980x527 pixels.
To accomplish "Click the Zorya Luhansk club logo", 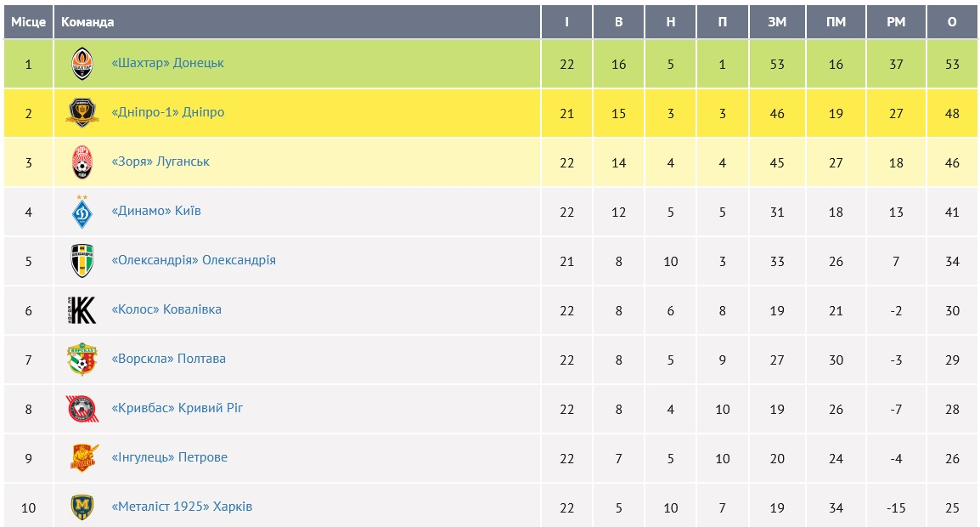I will point(82,162).
